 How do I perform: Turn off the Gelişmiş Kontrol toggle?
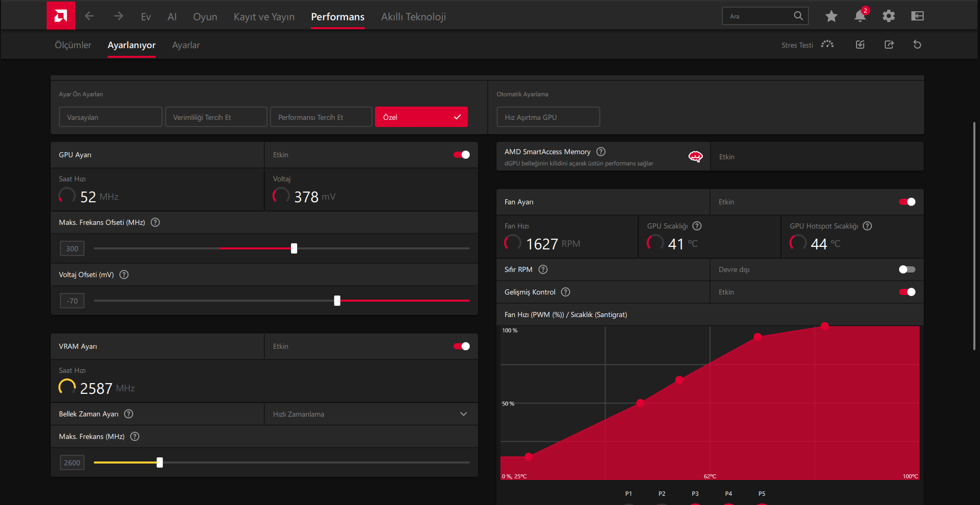pos(907,292)
